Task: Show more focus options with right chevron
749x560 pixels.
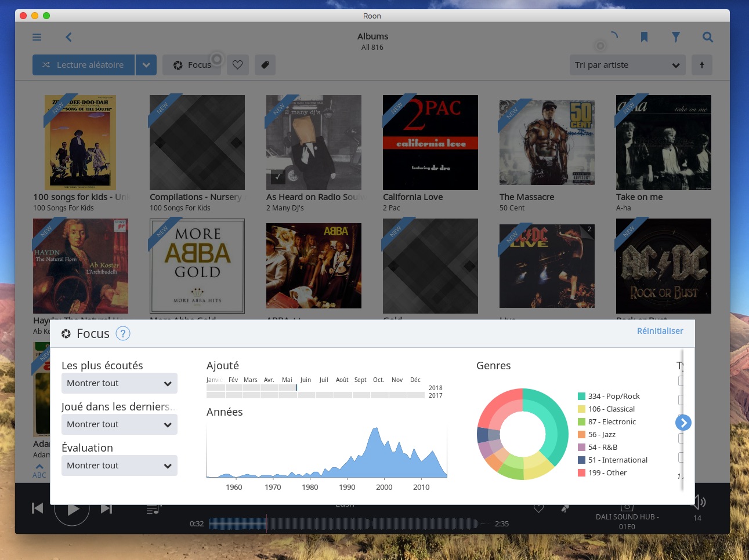Action: [683, 423]
